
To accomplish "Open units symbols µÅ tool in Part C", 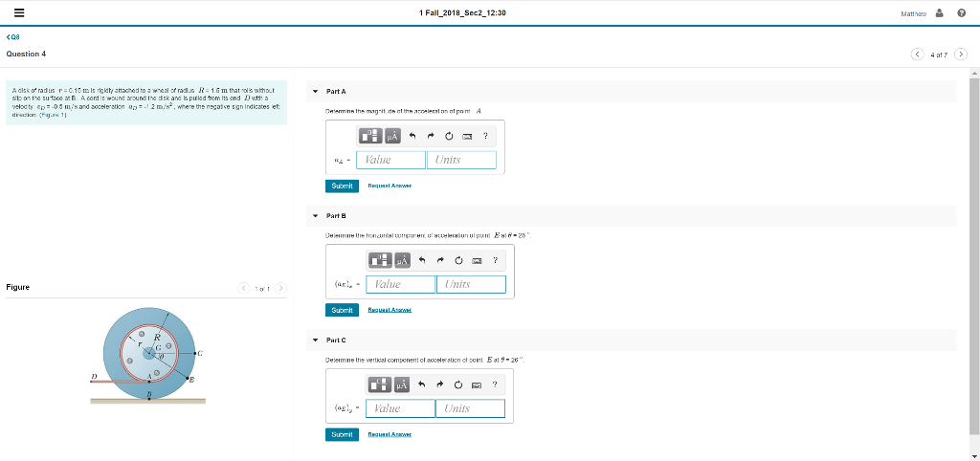I will coord(402,384).
